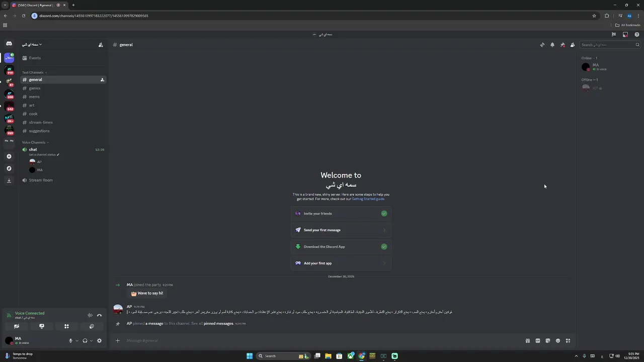
Task: Open microphone input options arrow
Action: point(77,341)
